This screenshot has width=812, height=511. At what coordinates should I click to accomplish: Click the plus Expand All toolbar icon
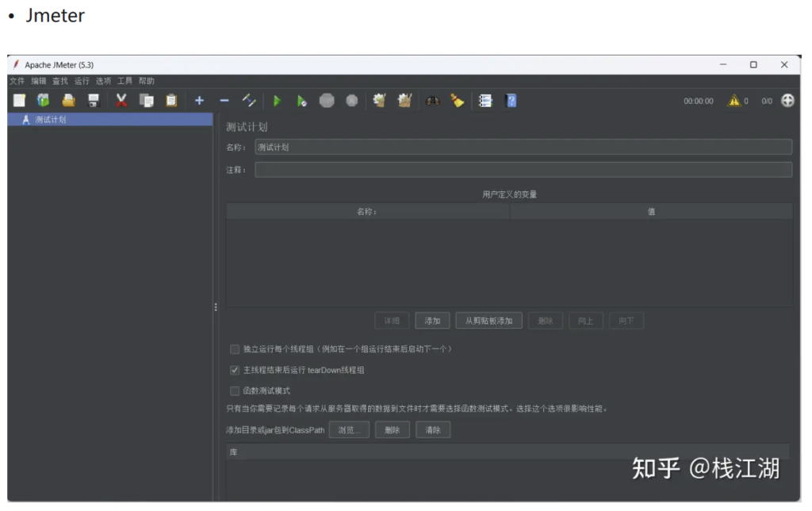click(x=199, y=101)
